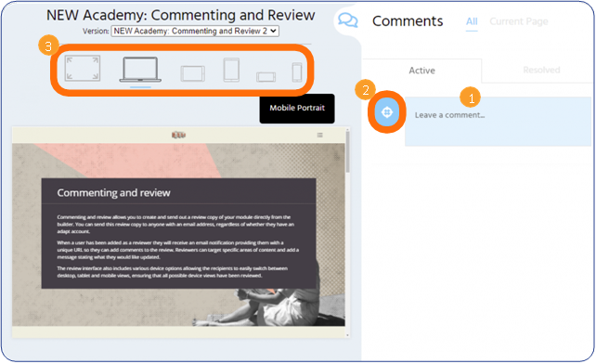Click the Leave a comment field

click(x=498, y=122)
